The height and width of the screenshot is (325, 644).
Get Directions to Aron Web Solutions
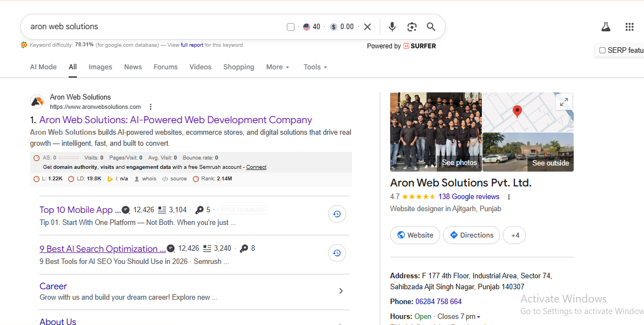(x=471, y=235)
